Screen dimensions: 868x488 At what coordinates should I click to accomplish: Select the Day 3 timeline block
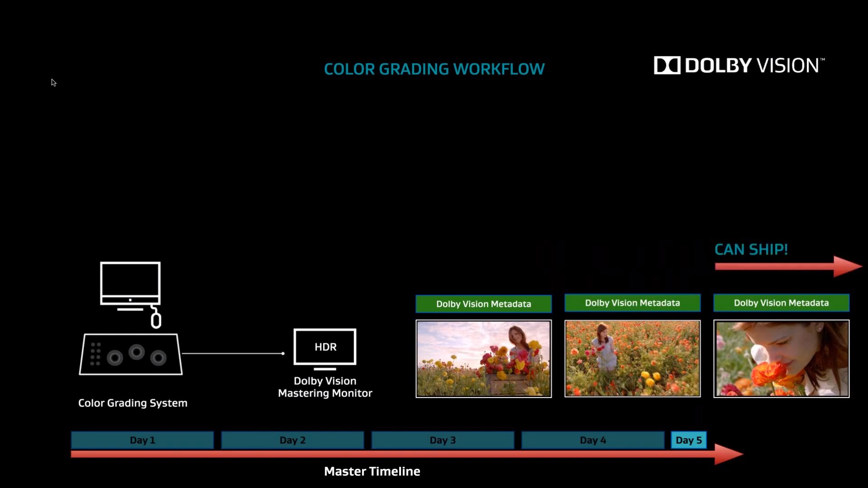[x=443, y=440]
